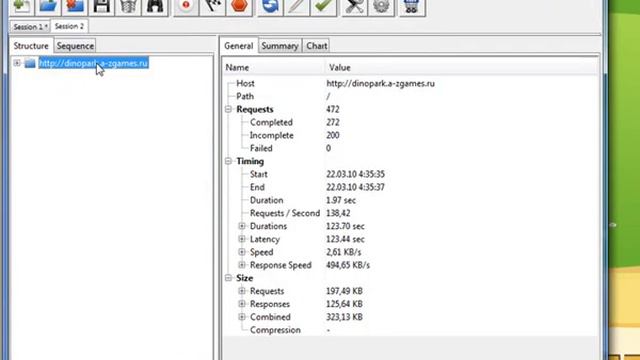Enable breakpoints with the red hexagon icon
Viewport: 640px width, 360px height.
pos(239,6)
